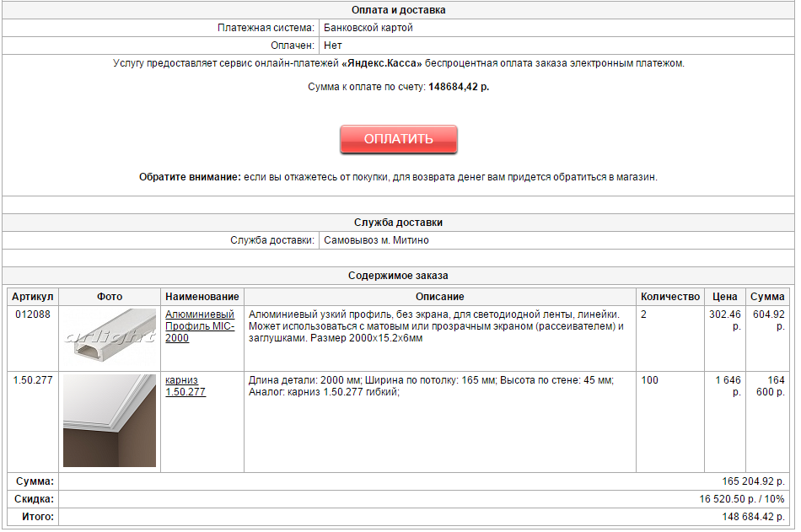Click the article number 012088 cell
Screen dimensions: 801x532
[x=31, y=314]
